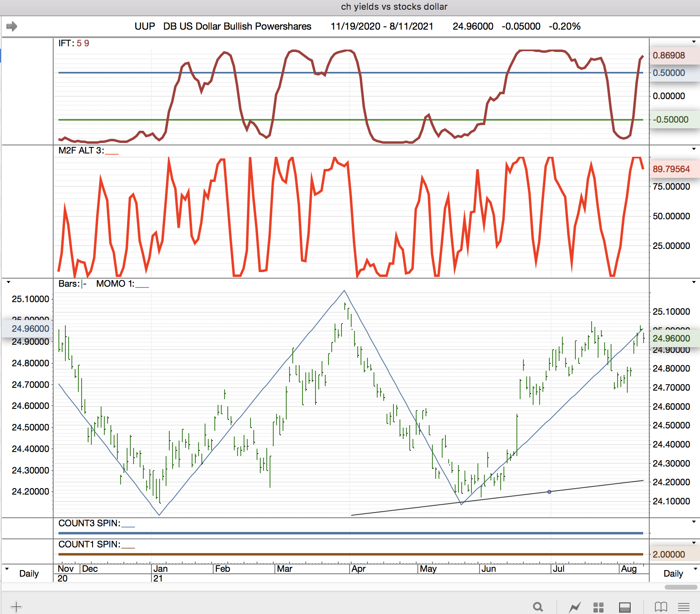The height and width of the screenshot is (614, 700).
Task: Click the Bars style swatch
Action: pyautogui.click(x=84, y=284)
